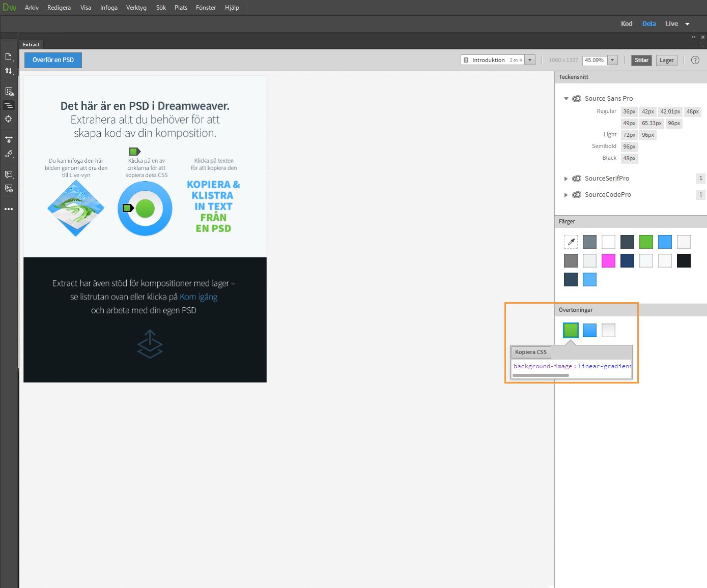Open the Verktyg menu
Screen dimensions: 707x588
pyautogui.click(x=136, y=8)
